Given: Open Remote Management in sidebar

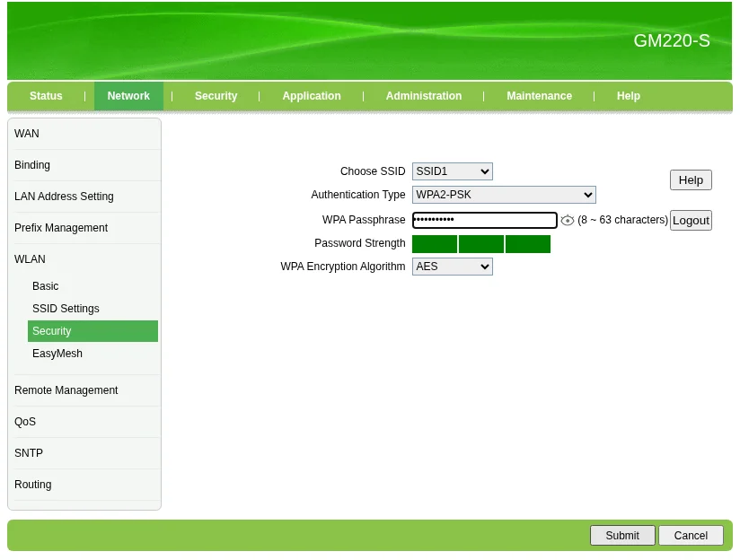Looking at the screenshot, I should pyautogui.click(x=66, y=390).
